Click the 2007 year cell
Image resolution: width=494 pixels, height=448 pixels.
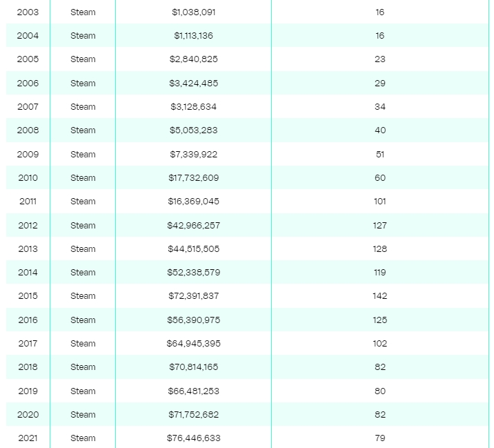(x=28, y=107)
